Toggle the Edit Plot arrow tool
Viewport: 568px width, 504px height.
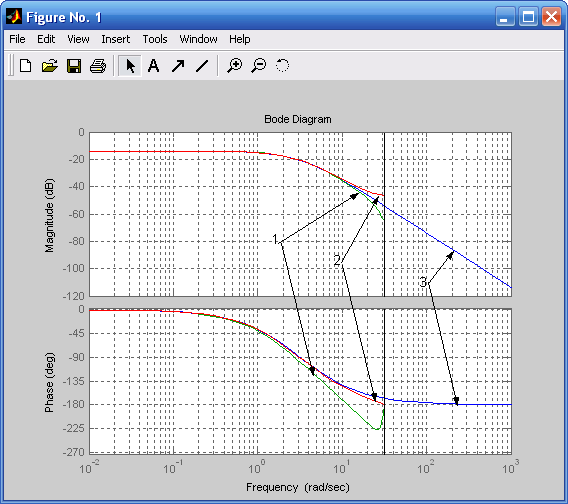130,66
